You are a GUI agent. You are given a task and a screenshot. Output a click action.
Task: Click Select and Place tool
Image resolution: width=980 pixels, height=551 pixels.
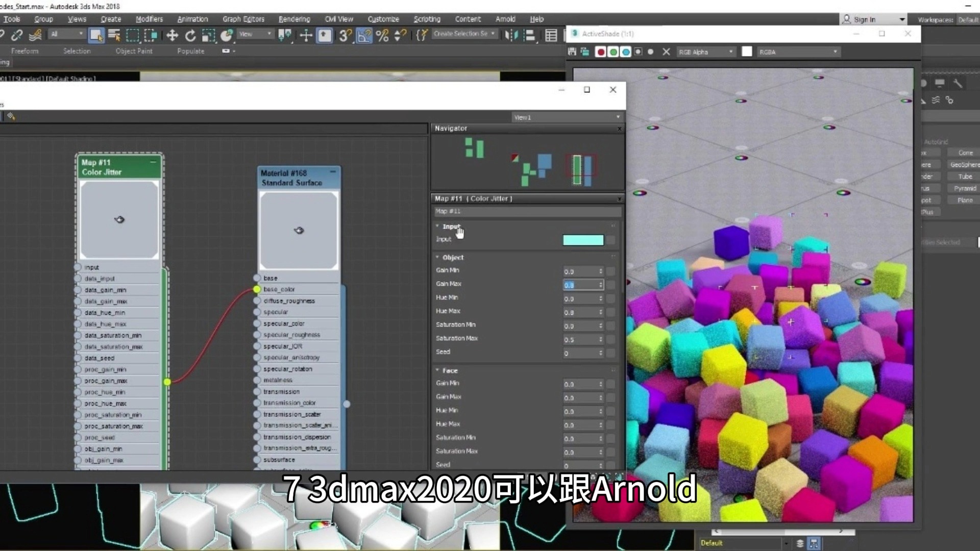227,35
